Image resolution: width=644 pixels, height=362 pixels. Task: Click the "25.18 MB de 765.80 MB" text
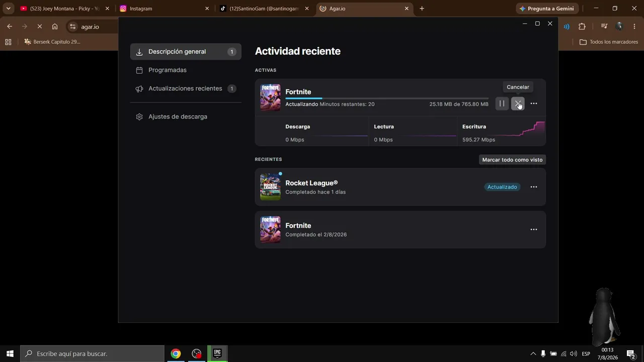click(459, 104)
